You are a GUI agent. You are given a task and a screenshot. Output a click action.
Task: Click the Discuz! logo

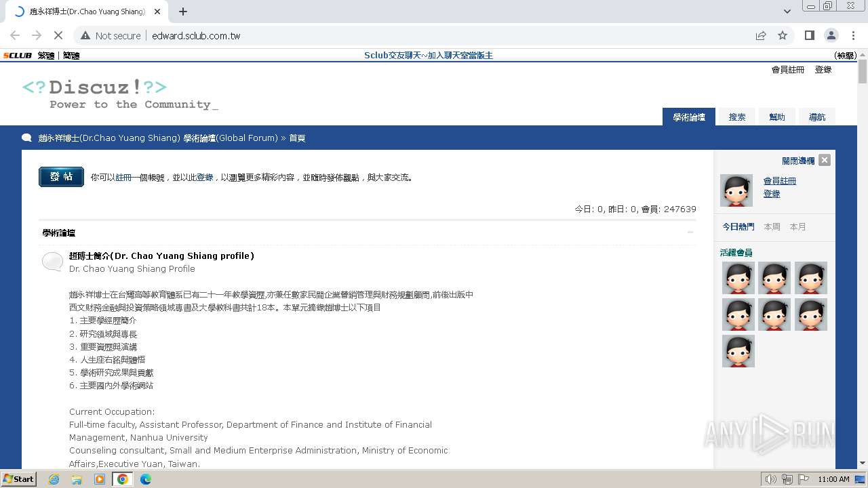pos(120,94)
